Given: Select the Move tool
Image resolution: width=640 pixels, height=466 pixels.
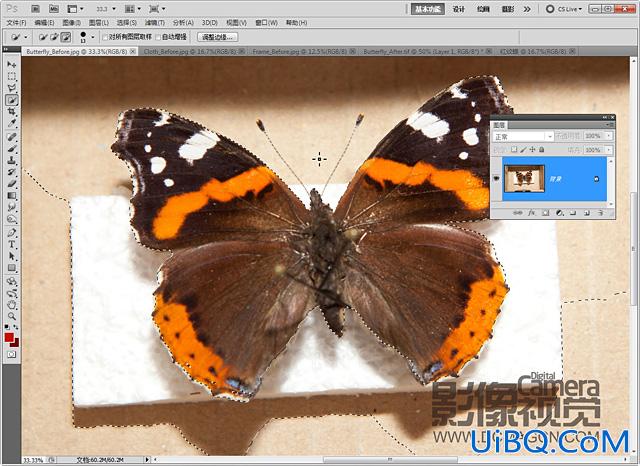Looking at the screenshot, I should click(11, 64).
